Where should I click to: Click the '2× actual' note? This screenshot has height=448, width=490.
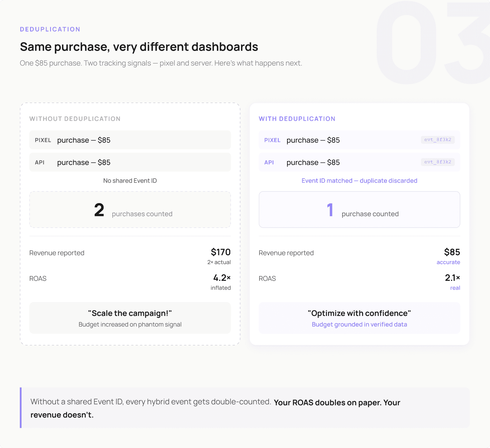[219, 262]
